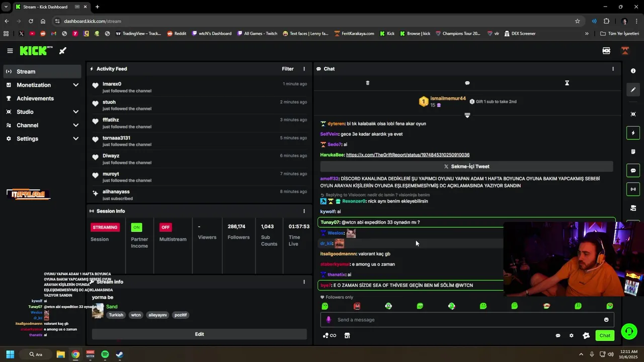Open Achievements in the left sidebar
Screen dimensions: 644x362
[x=42, y=99]
